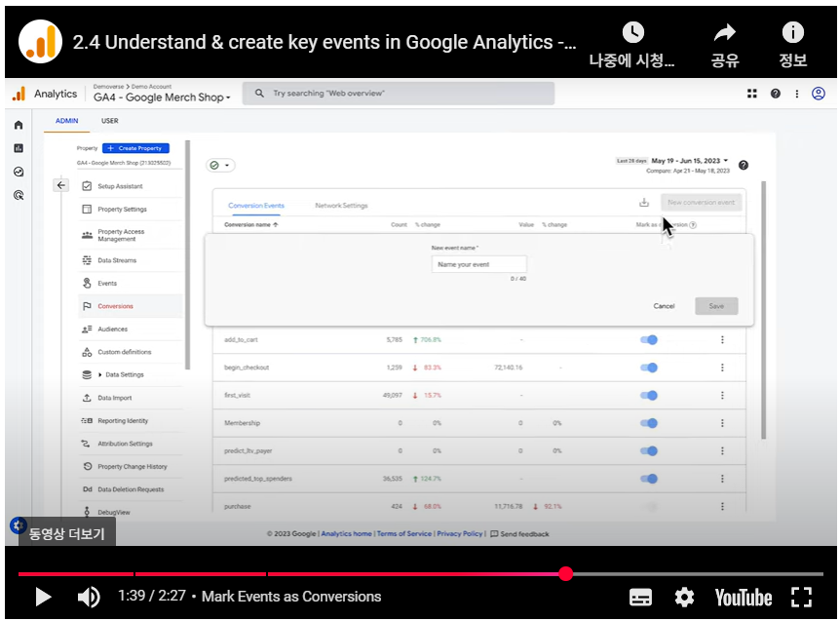Click the download icon in conversions table
840x621 pixels.
644,203
